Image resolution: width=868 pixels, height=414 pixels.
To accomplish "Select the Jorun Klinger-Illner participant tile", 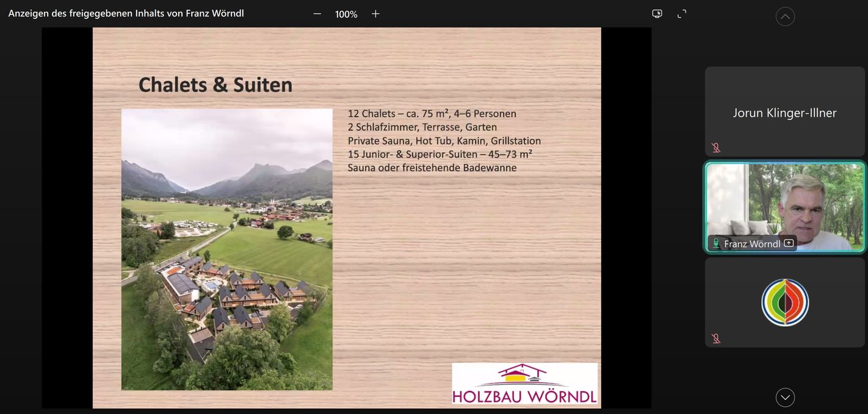I will [x=784, y=112].
